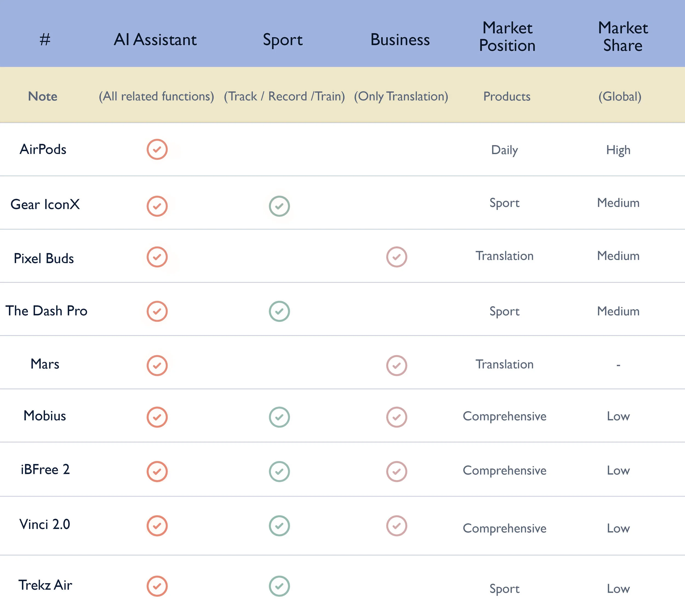Select the 'AirPods' row name

(43, 149)
